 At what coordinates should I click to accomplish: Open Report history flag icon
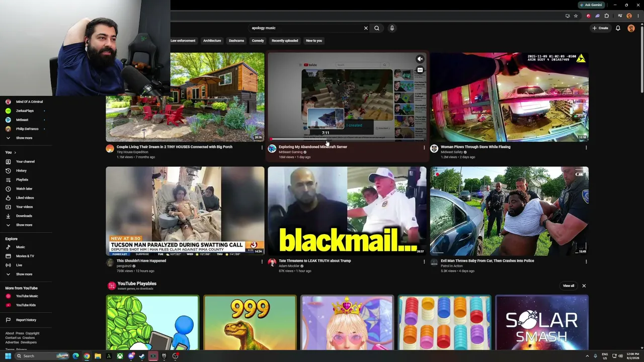coord(8,320)
